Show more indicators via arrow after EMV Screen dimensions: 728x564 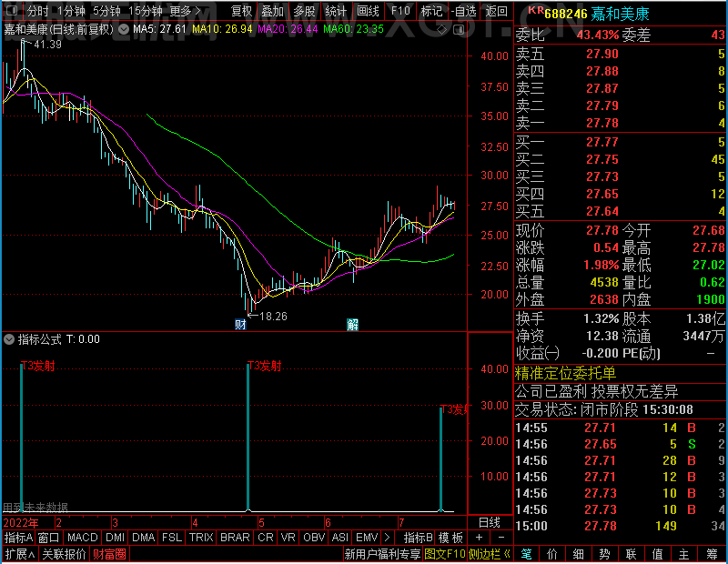tap(388, 538)
